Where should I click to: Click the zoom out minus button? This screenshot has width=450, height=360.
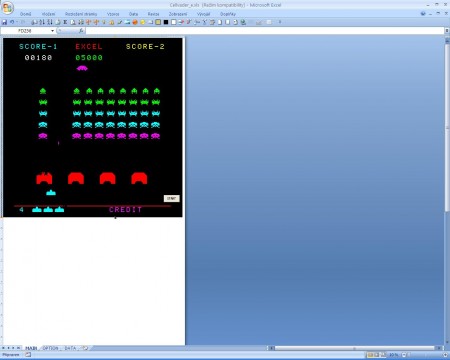point(404,355)
